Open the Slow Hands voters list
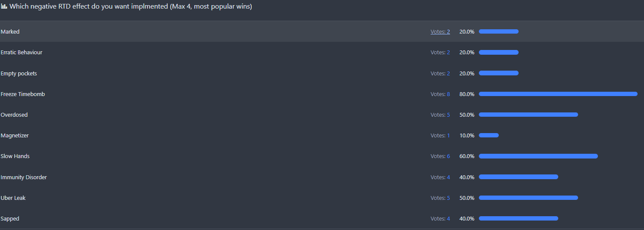The width and height of the screenshot is (644, 230). pos(440,156)
